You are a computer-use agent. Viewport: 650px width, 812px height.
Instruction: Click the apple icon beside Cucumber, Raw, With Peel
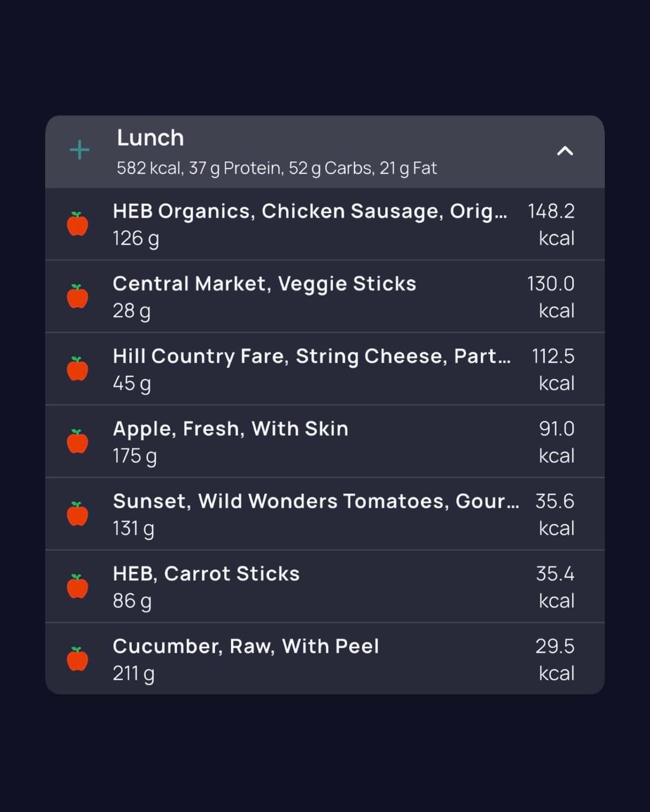coord(78,659)
